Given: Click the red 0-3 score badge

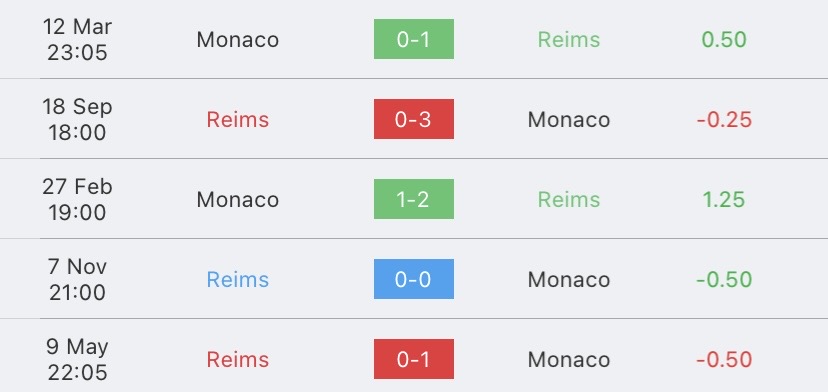Looking at the screenshot, I should click(413, 119).
